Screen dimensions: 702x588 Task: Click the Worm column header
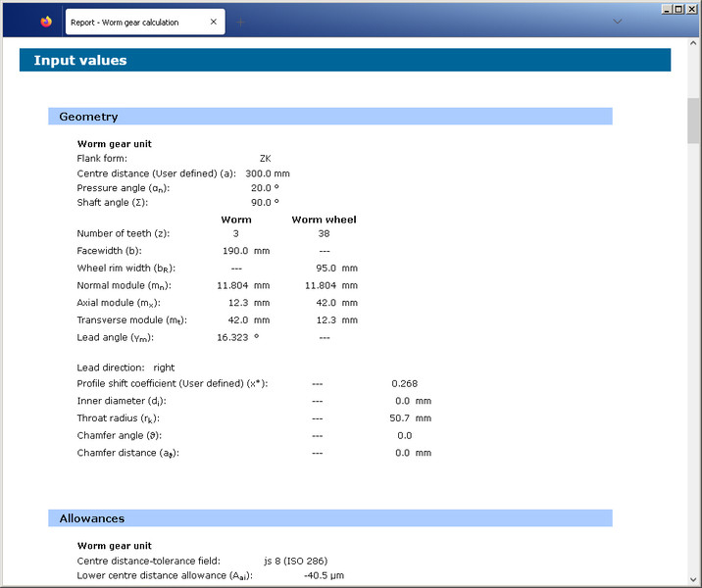click(236, 220)
